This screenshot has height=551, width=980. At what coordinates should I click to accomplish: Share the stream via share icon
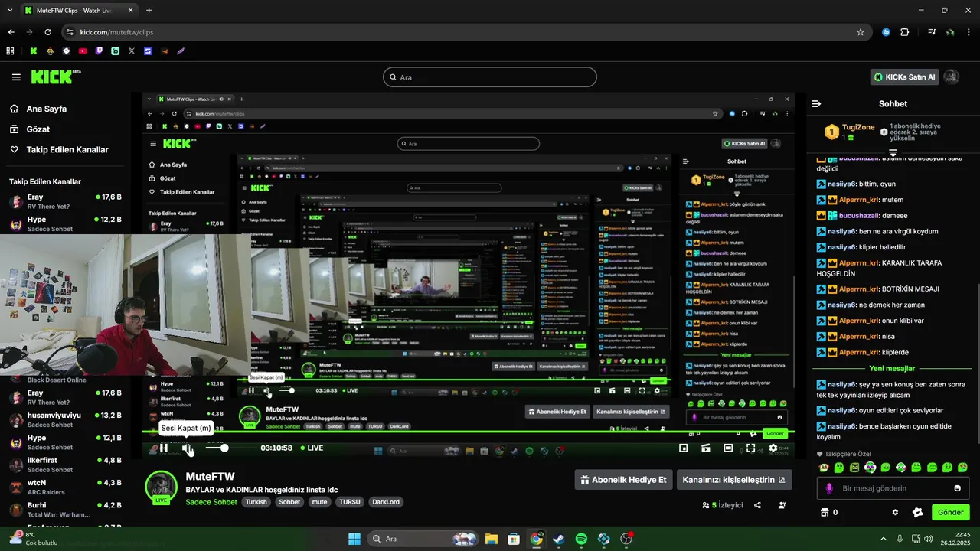(757, 505)
